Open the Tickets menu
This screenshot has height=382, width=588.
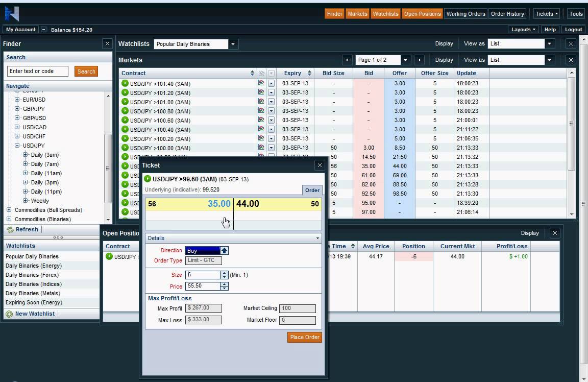point(546,14)
